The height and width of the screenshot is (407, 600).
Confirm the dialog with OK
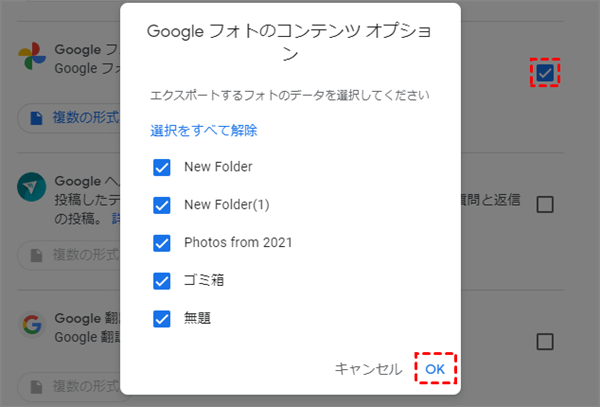pos(435,369)
